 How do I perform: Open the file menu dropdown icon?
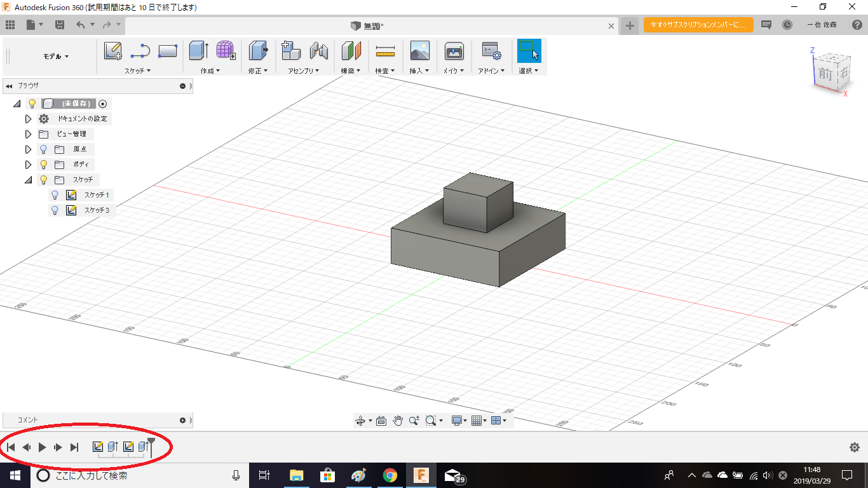pos(35,25)
